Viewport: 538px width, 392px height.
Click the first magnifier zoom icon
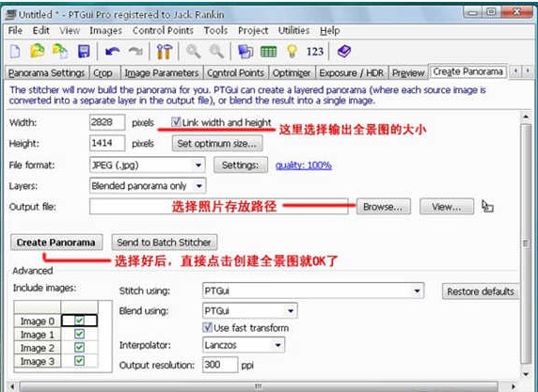tap(194, 52)
